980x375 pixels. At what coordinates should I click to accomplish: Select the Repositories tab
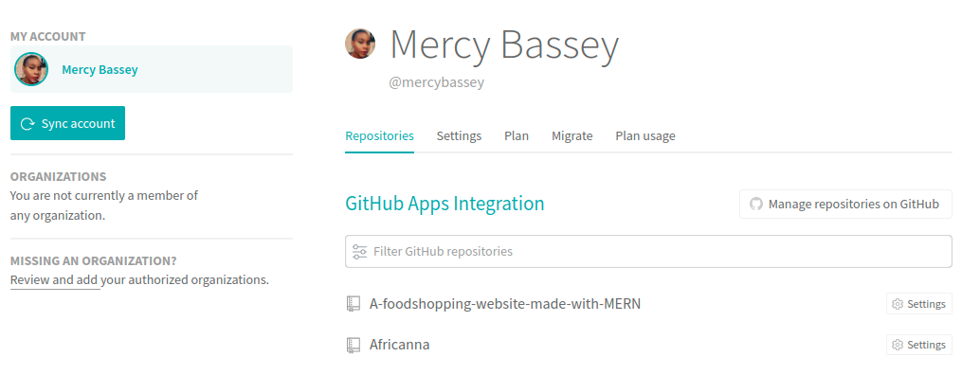coord(379,135)
